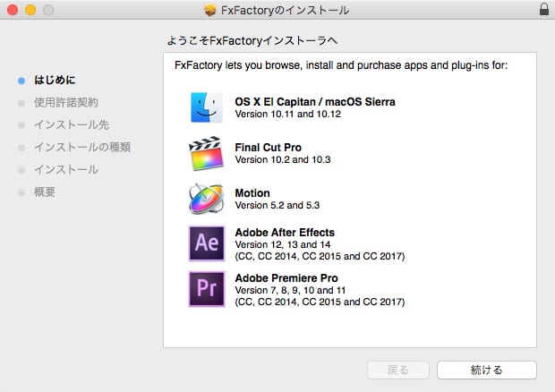Click the heading ようこそFxFactoryインストーラへ
The width and height of the screenshot is (555, 392).
point(252,40)
